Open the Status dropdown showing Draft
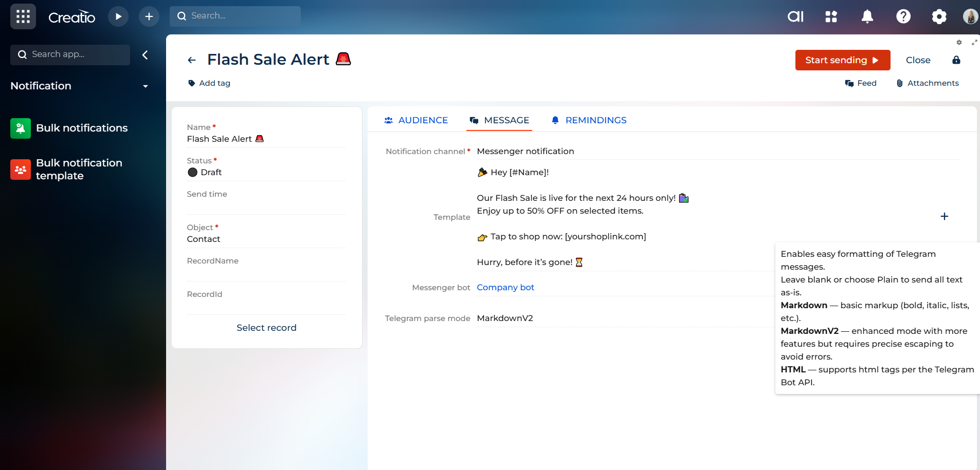Image resolution: width=980 pixels, height=470 pixels. 266,172
